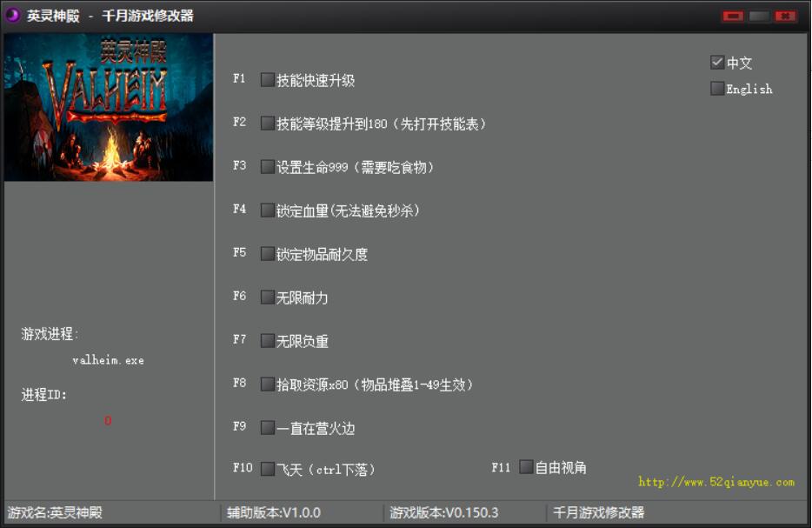
Task: Enable the F1 技能快速升级 checkbox
Action: (268, 80)
